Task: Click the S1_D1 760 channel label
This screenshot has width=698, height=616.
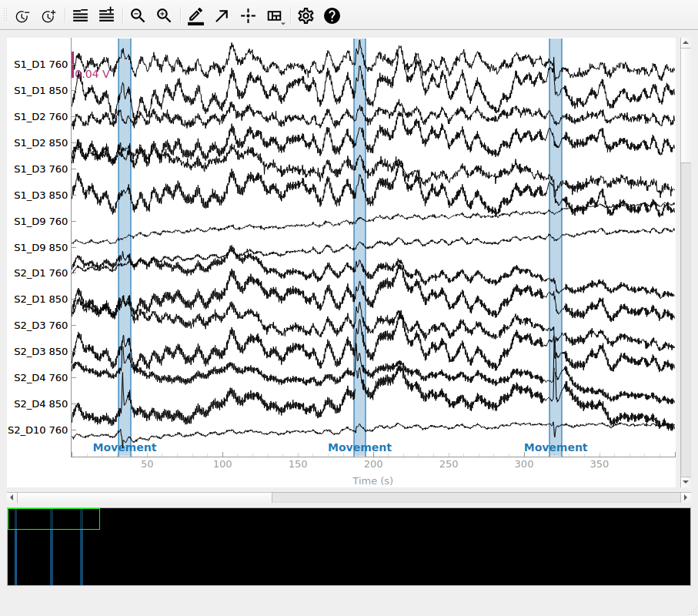Action: click(40, 65)
